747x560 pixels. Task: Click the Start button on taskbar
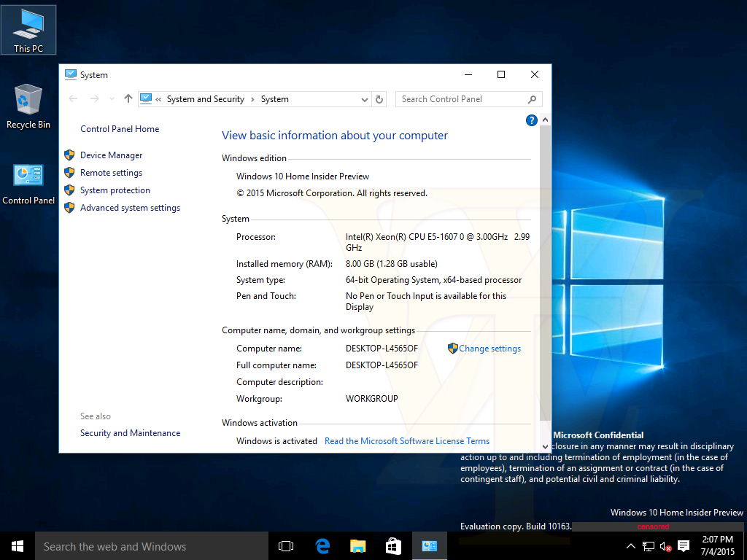pos(18,546)
